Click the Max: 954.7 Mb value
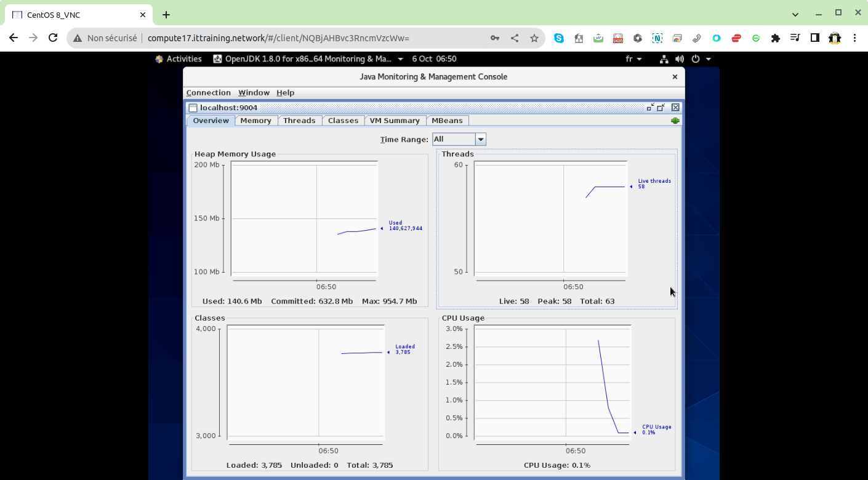 point(390,302)
